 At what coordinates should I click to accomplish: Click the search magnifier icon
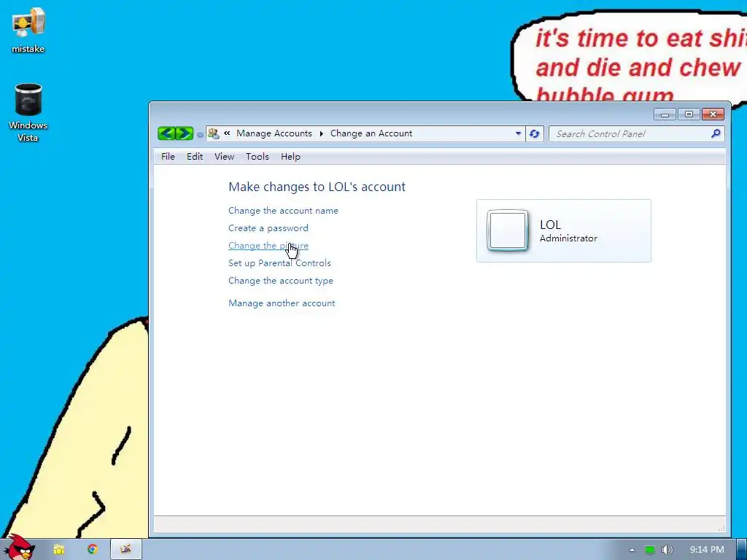pos(716,134)
